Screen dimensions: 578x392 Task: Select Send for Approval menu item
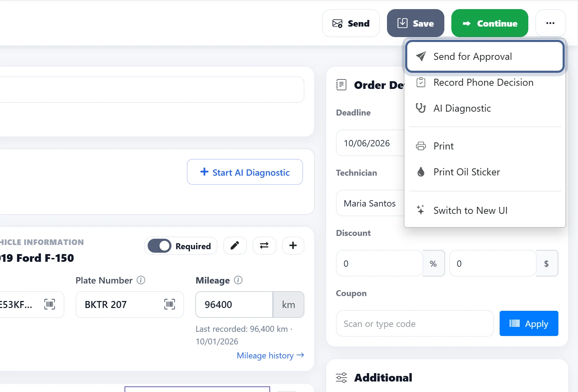485,56
